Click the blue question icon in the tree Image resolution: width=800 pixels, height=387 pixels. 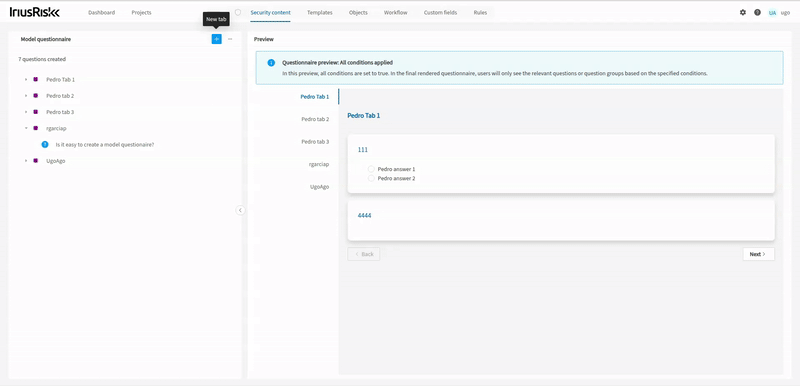(x=45, y=144)
